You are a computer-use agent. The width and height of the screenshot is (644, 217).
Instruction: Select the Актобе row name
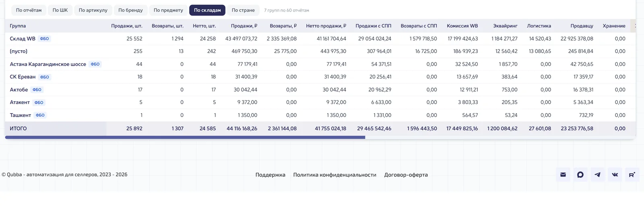[x=19, y=90]
